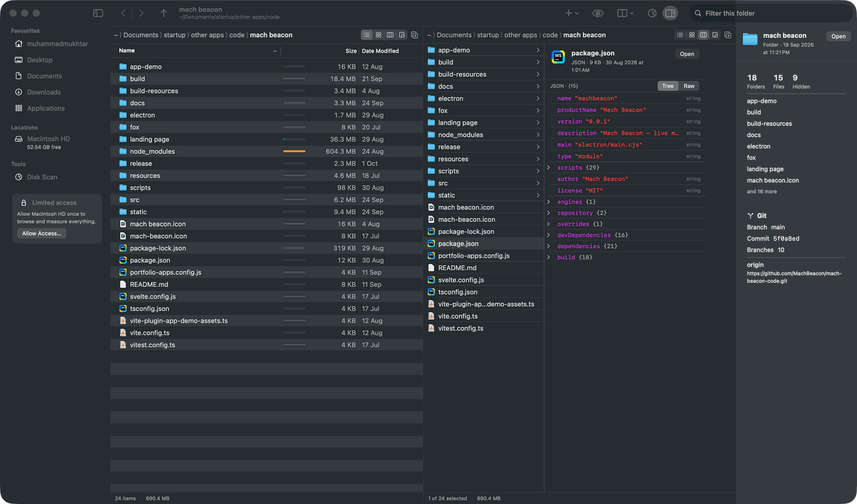Open the plus new-item dropdown

572,13
